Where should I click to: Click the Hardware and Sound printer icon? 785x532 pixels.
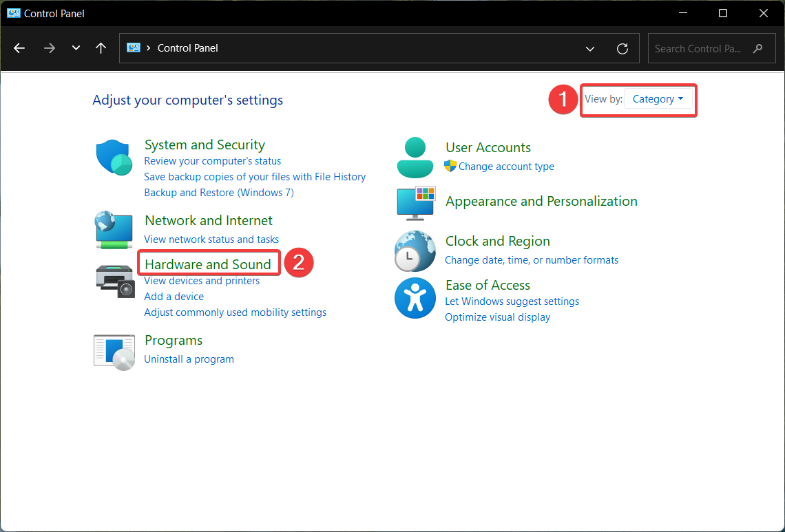(x=114, y=280)
